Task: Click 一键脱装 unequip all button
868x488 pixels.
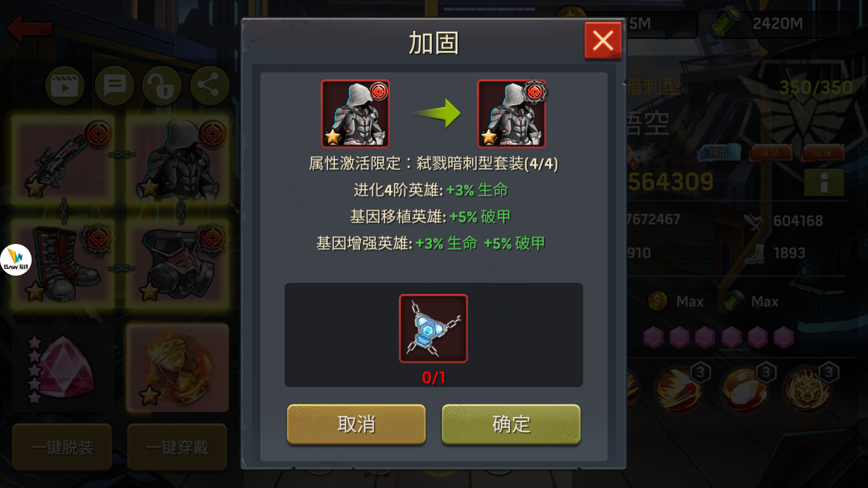Action: point(62,447)
